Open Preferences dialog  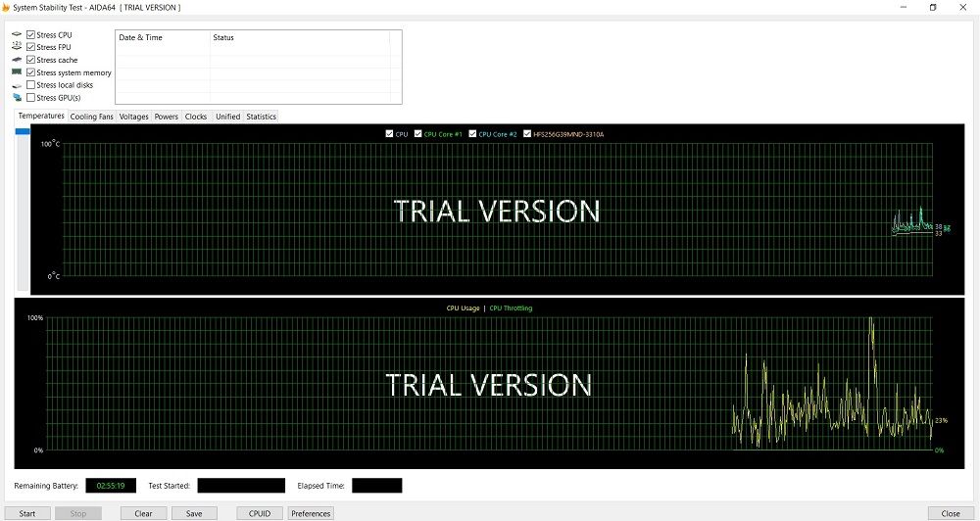[x=311, y=513]
